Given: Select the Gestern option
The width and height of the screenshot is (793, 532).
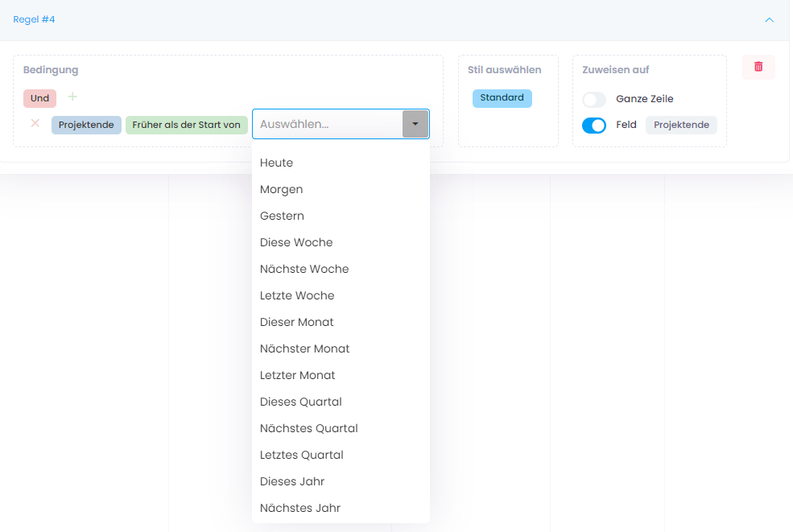Looking at the screenshot, I should coord(282,216).
